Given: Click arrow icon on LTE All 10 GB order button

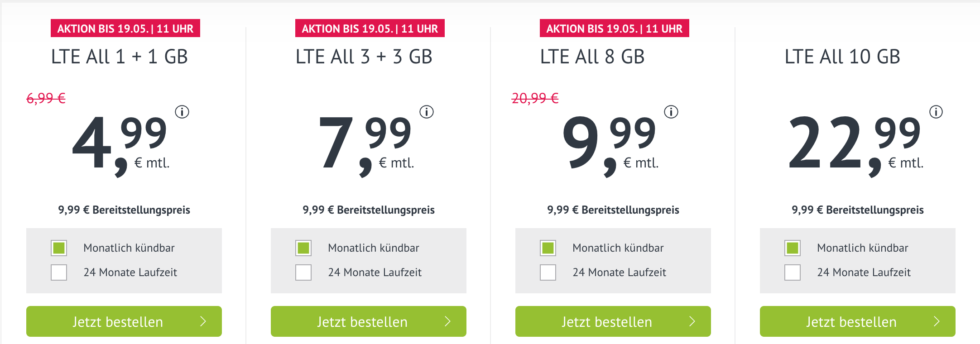Looking at the screenshot, I should point(937,321).
